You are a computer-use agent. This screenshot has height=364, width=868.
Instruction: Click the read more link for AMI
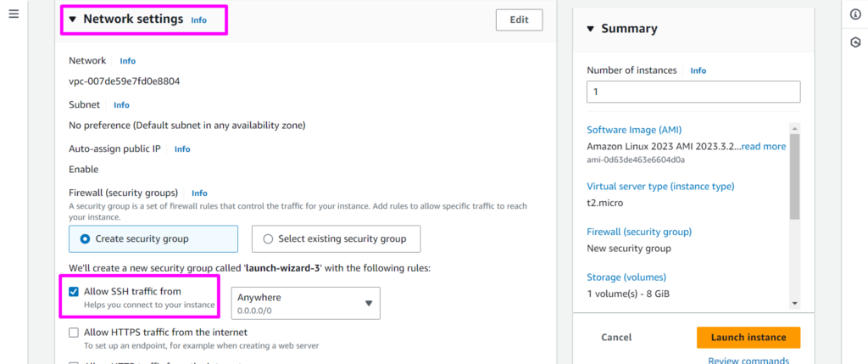[764, 146]
